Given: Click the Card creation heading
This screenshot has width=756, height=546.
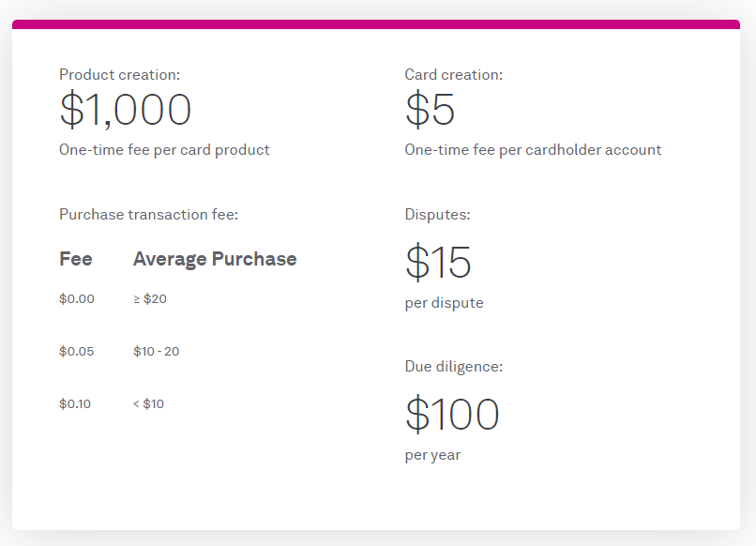Looking at the screenshot, I should pyautogui.click(x=454, y=75).
